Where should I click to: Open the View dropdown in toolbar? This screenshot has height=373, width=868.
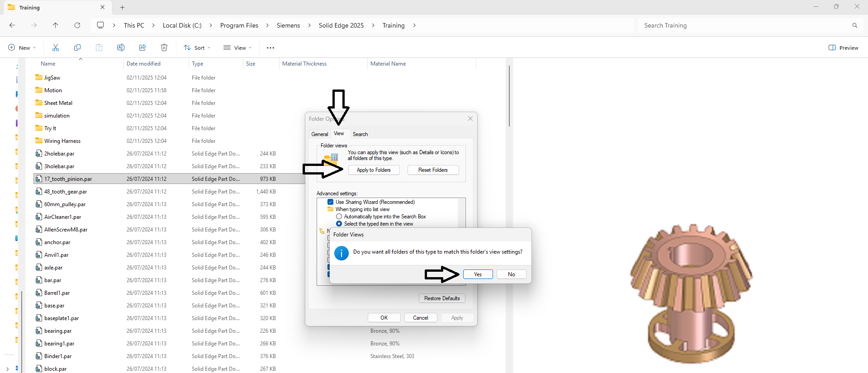click(x=237, y=47)
